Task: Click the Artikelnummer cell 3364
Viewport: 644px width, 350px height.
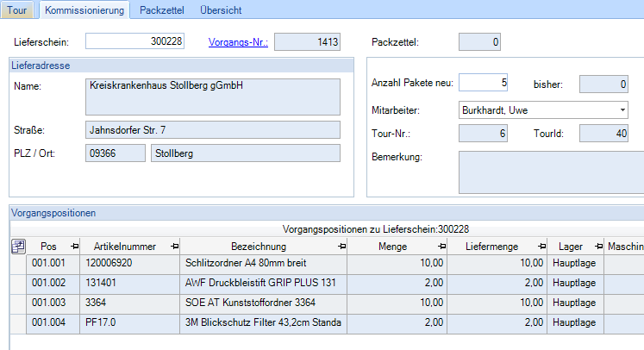Action: point(129,303)
